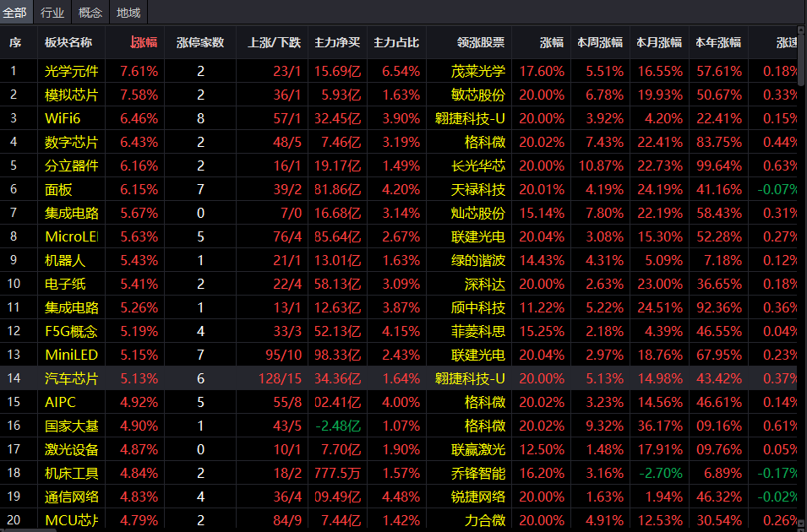Sort by the 涨停家数 column header
Image resolution: width=807 pixels, height=532 pixels.
(x=200, y=43)
